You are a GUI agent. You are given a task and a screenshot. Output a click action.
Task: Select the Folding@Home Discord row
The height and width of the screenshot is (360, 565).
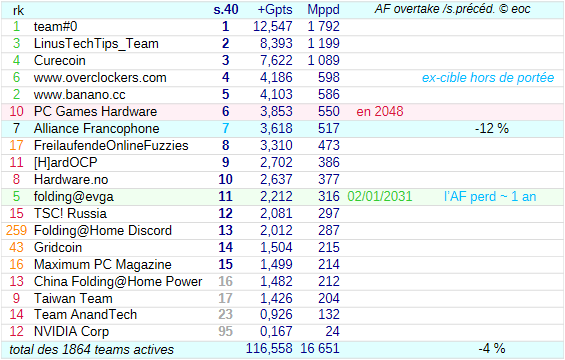282,231
